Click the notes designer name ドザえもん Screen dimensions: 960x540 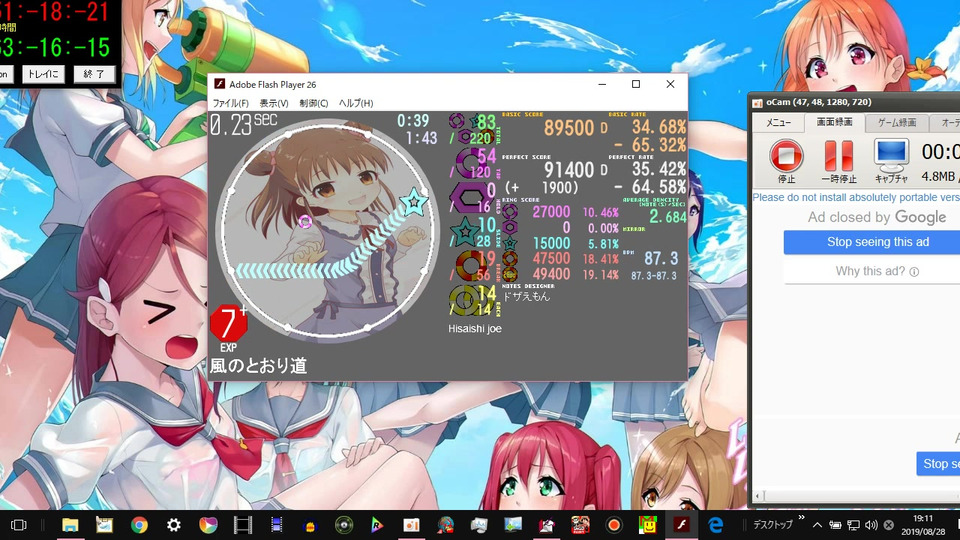tap(527, 296)
